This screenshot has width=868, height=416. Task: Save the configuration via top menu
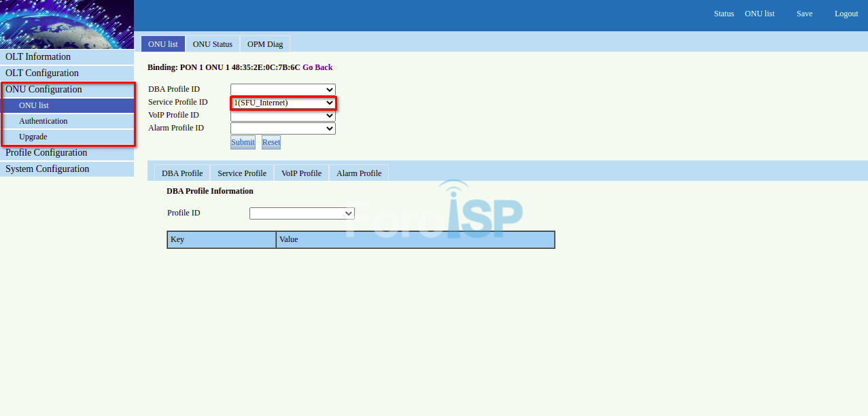(x=804, y=14)
